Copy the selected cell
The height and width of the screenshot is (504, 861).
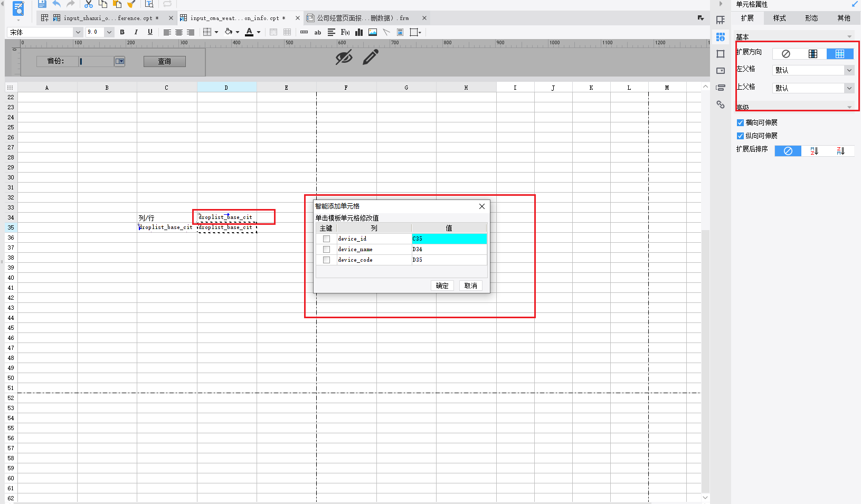pos(103,4)
